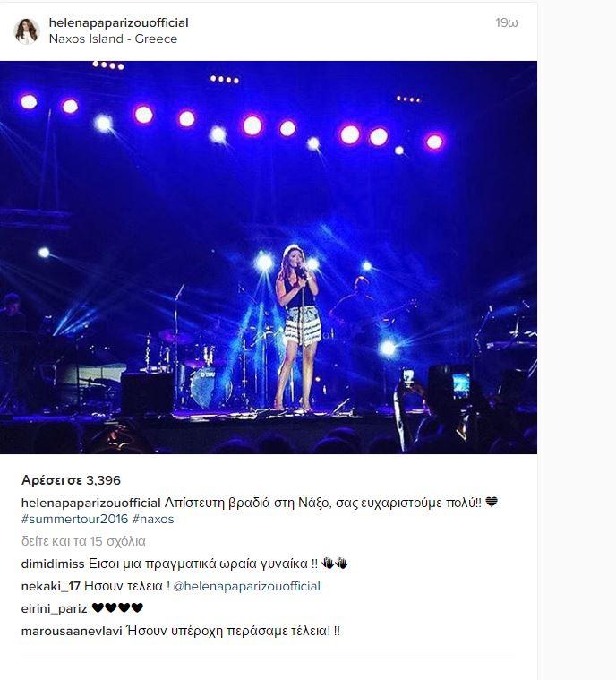Click the 19ω post timestamp
The width and height of the screenshot is (616, 680).
click(507, 22)
